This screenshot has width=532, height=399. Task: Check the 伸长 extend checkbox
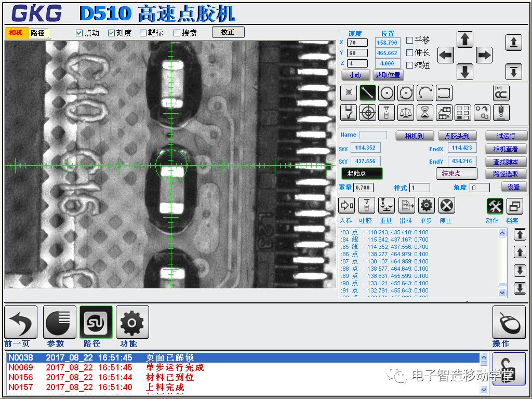409,52
